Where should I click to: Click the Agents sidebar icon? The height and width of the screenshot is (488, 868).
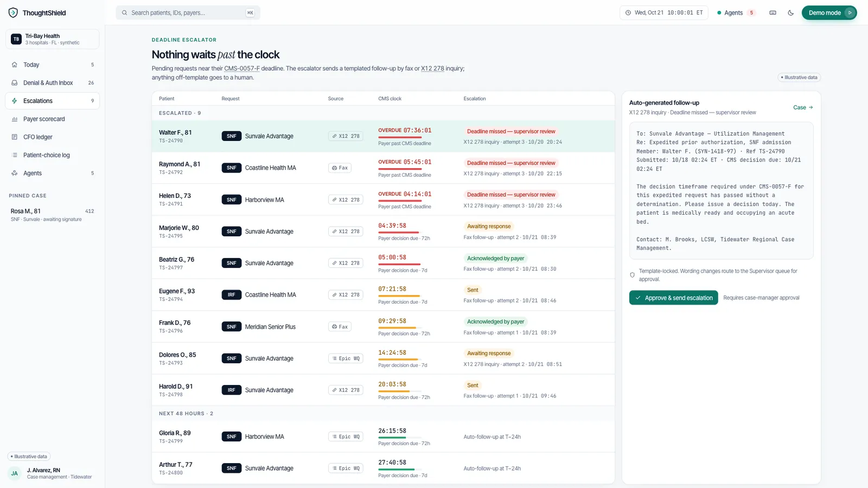15,174
